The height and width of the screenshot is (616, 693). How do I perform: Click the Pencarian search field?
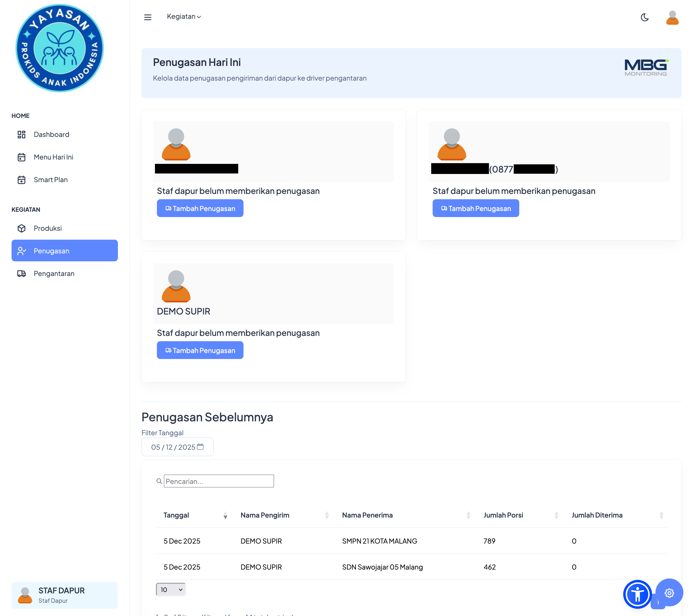coord(219,481)
